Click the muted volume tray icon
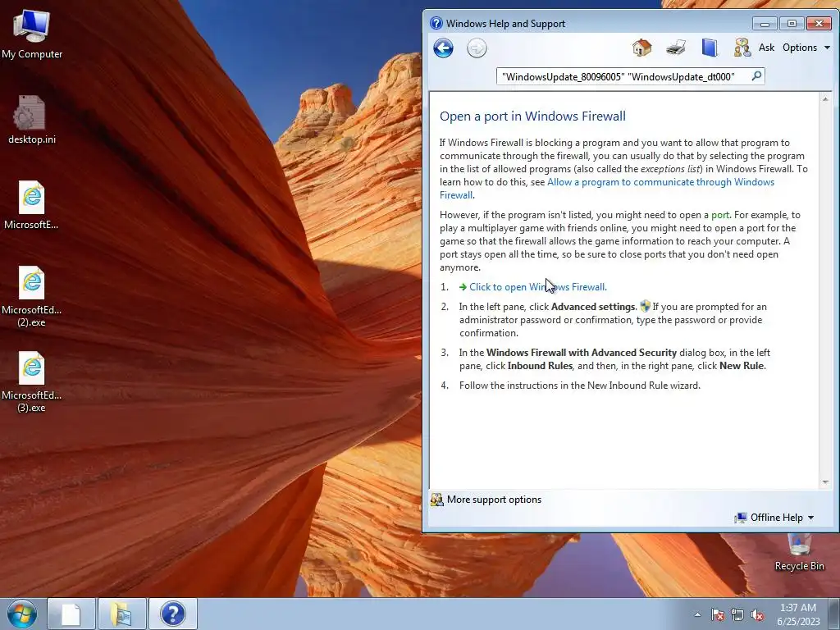The height and width of the screenshot is (630, 840). (757, 614)
